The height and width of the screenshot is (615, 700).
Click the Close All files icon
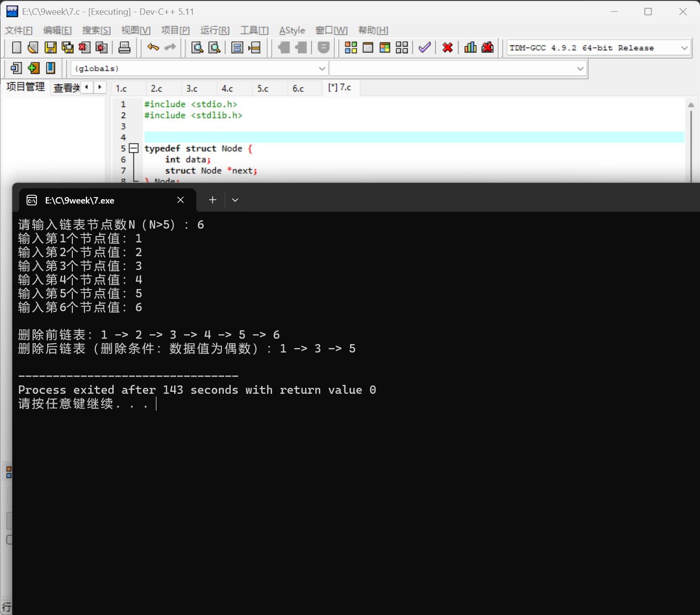(x=102, y=48)
